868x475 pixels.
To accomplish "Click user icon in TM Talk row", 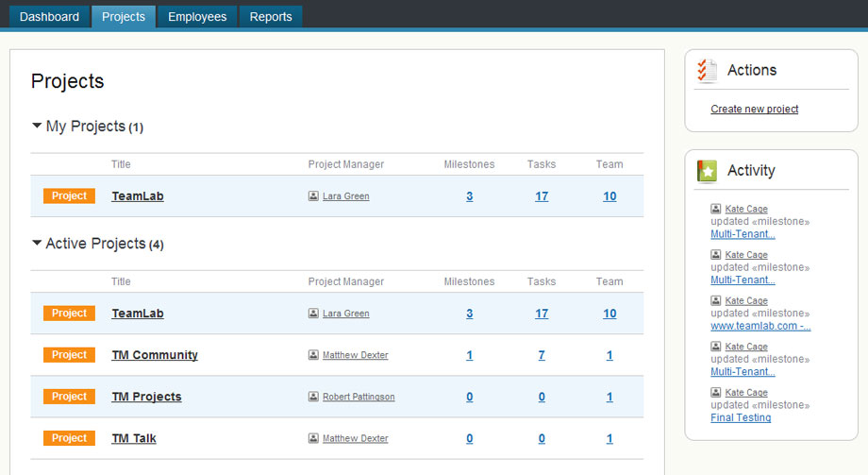I will coord(313,438).
